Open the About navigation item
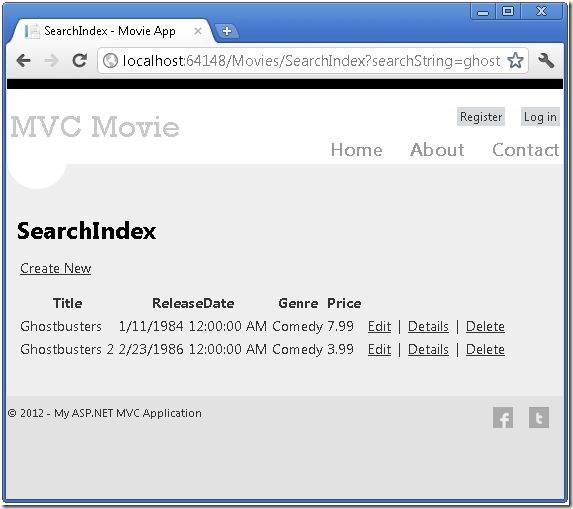Screen dimensions: 573x509 (437, 150)
